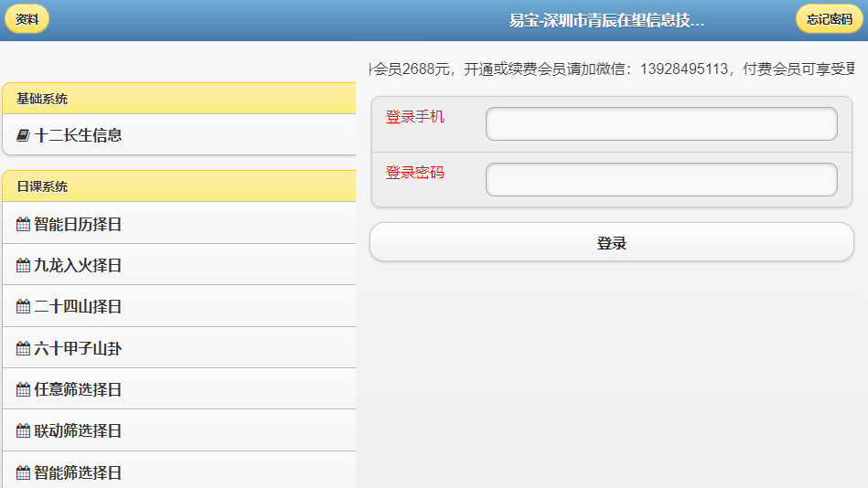The height and width of the screenshot is (488, 868).
Task: Click calendar icon next to 任意筛选择日
Action: (x=23, y=390)
